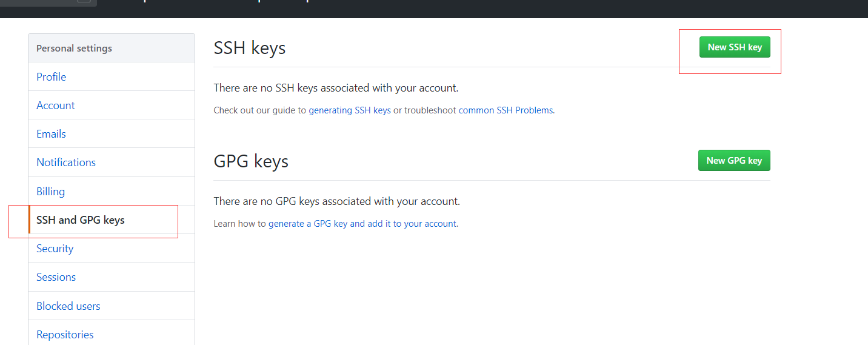The height and width of the screenshot is (345, 868).
Task: Open the Profile settings page
Action: (x=52, y=77)
